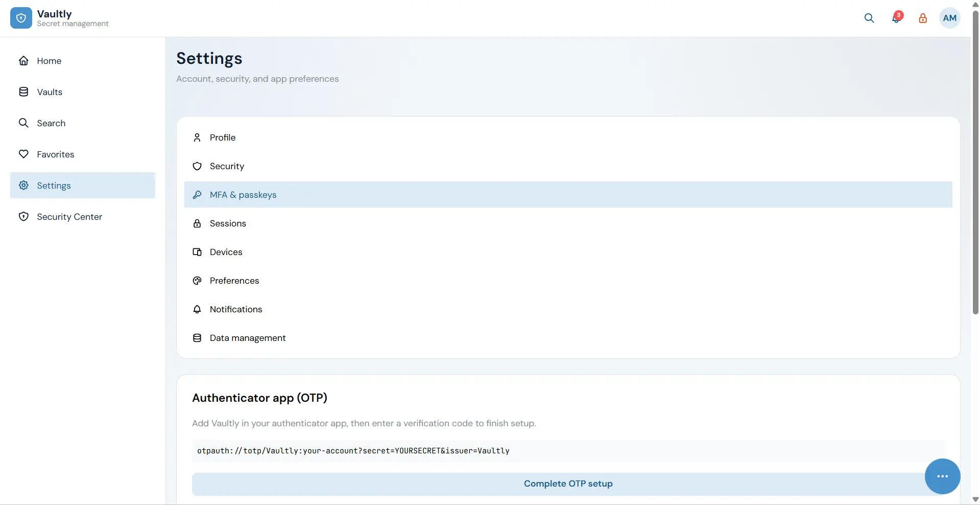
Task: Switch to the Preferences settings section
Action: click(x=568, y=281)
